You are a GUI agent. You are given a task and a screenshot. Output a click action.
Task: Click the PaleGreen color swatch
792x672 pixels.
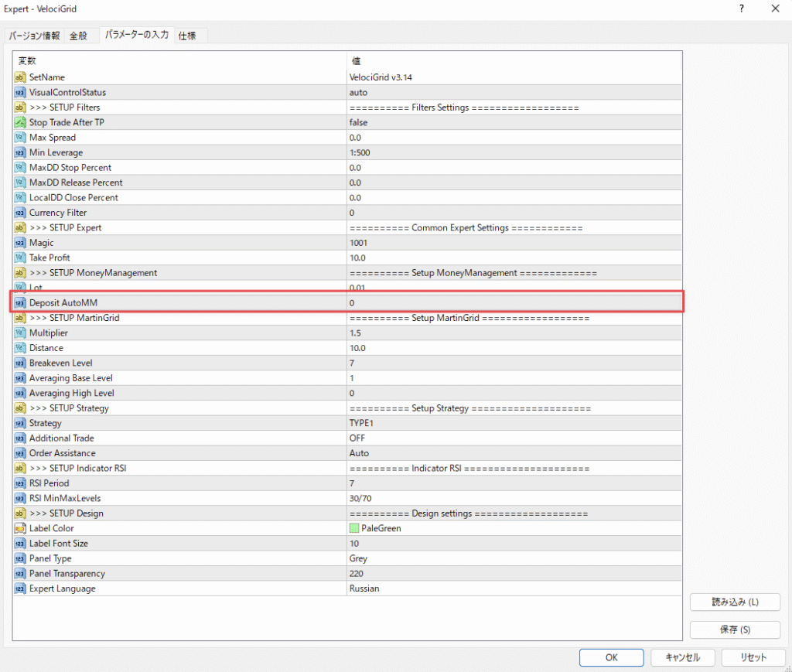pyautogui.click(x=354, y=528)
